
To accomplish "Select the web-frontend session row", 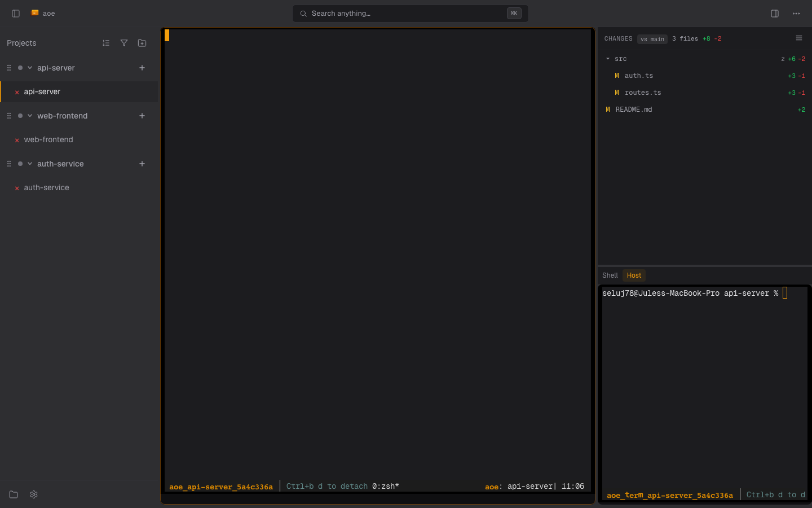I will 80,139.
